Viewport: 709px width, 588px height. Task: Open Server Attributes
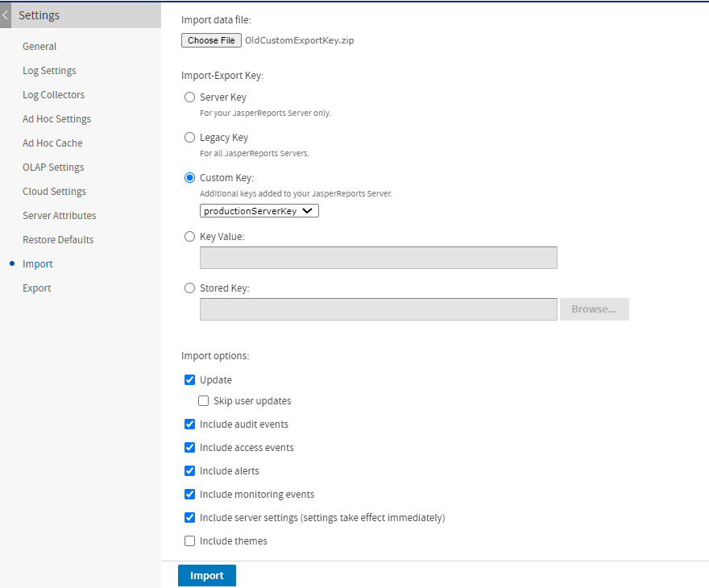pyautogui.click(x=60, y=216)
